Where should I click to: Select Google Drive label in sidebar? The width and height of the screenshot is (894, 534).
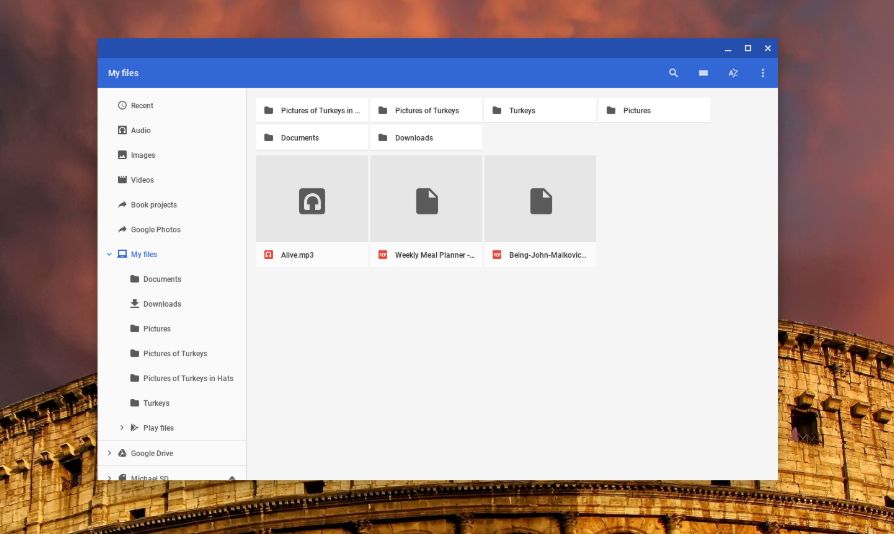(152, 453)
